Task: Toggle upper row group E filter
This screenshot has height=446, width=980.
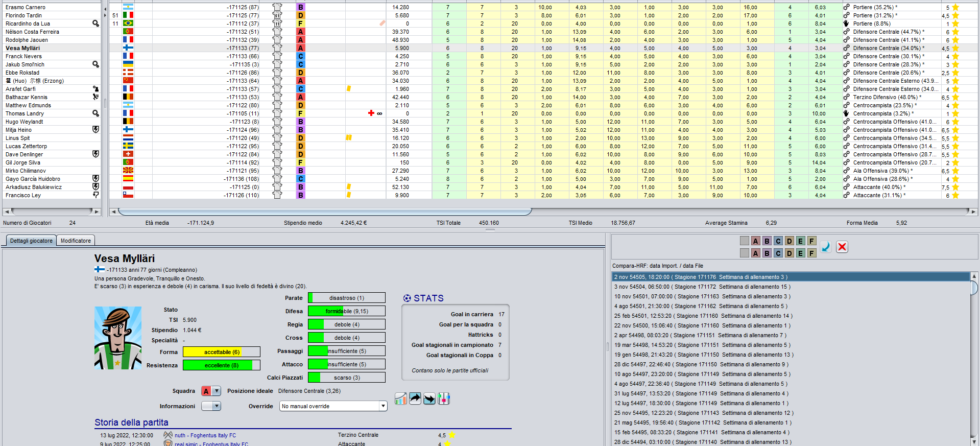Action: click(x=801, y=241)
